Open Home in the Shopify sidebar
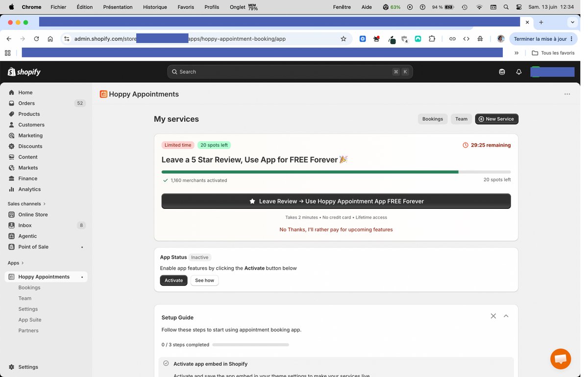Viewport: 588px width, 377px height. coord(25,92)
